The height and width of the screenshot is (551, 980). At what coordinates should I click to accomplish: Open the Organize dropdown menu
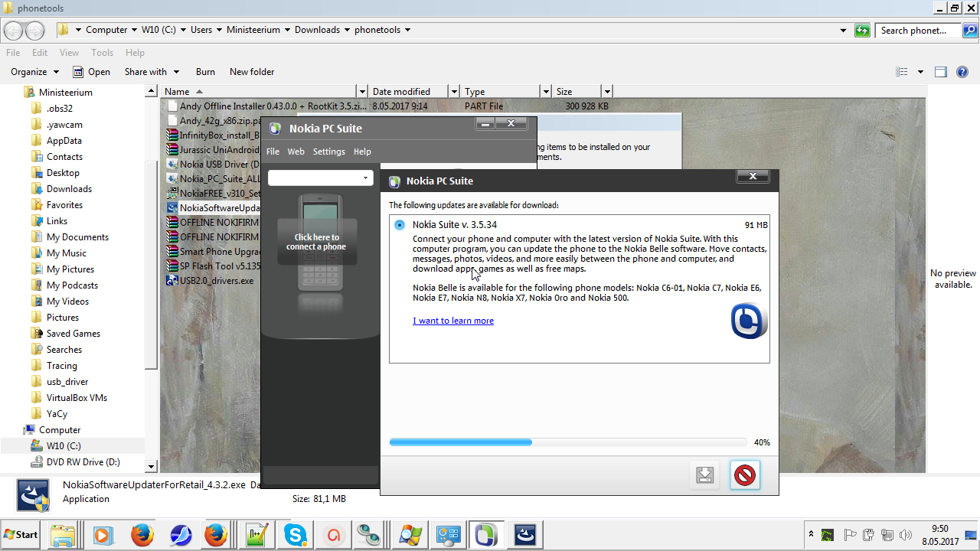[34, 72]
